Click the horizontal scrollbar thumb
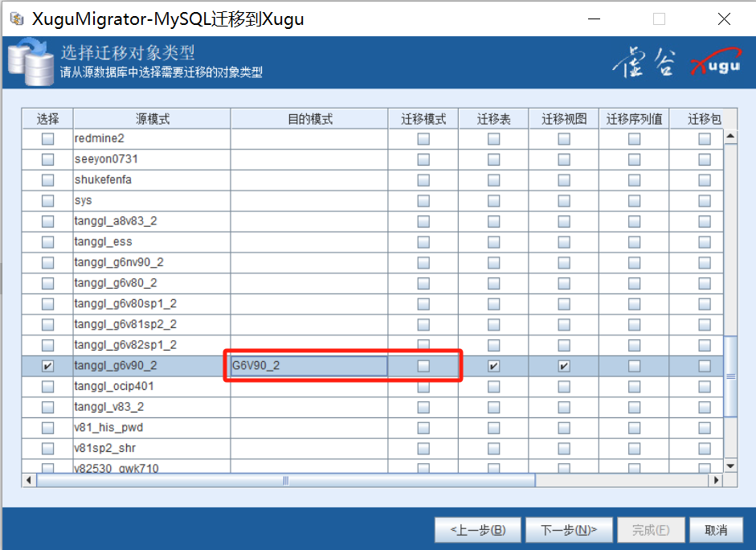 coord(286,481)
